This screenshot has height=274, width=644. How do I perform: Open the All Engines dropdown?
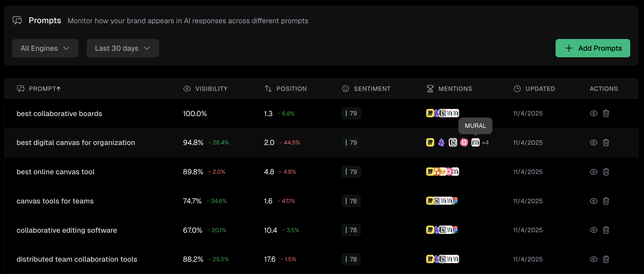(x=45, y=48)
